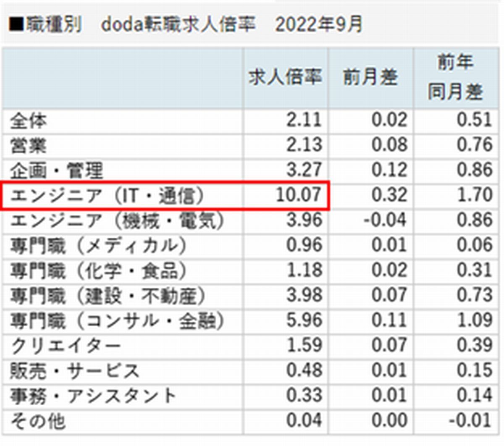The image size is (504, 446).
Task: Click the '専門職(建設・不動産)' row label
Action: coord(108,296)
